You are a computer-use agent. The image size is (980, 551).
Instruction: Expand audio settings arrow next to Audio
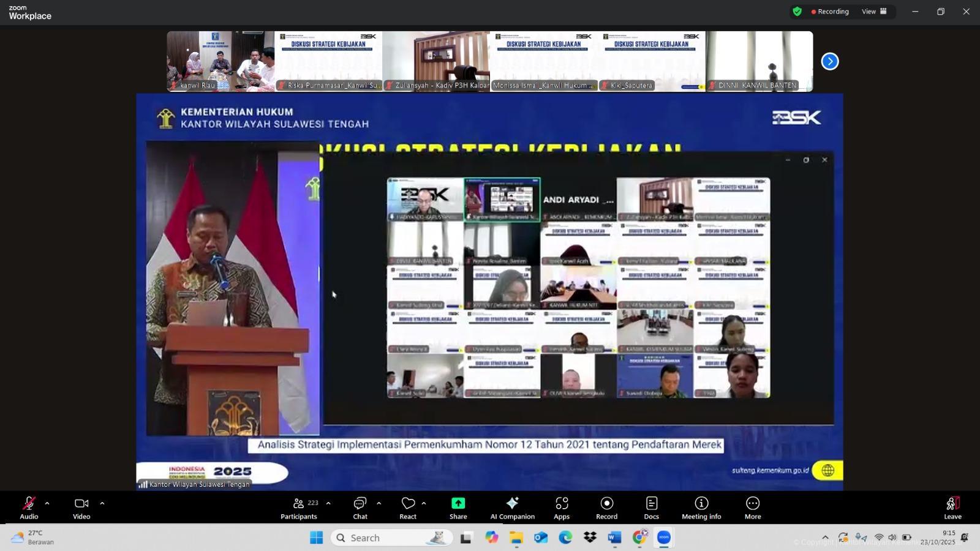(x=47, y=503)
